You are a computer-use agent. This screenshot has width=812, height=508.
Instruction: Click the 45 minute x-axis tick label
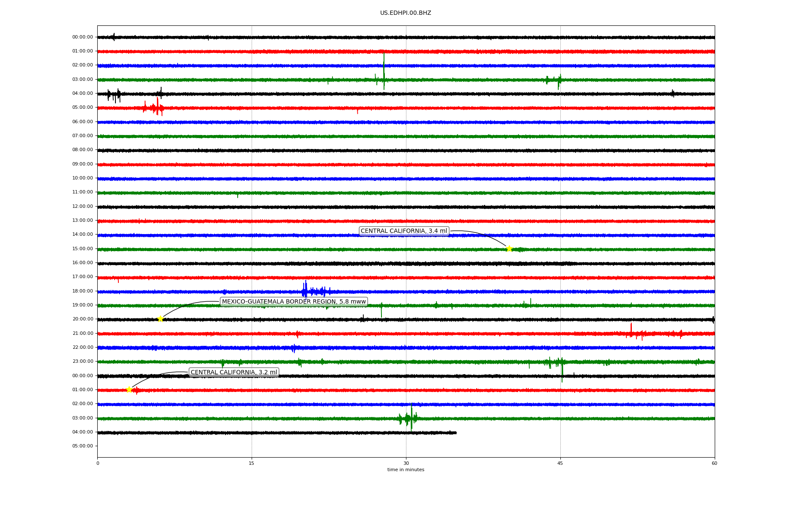(x=560, y=463)
